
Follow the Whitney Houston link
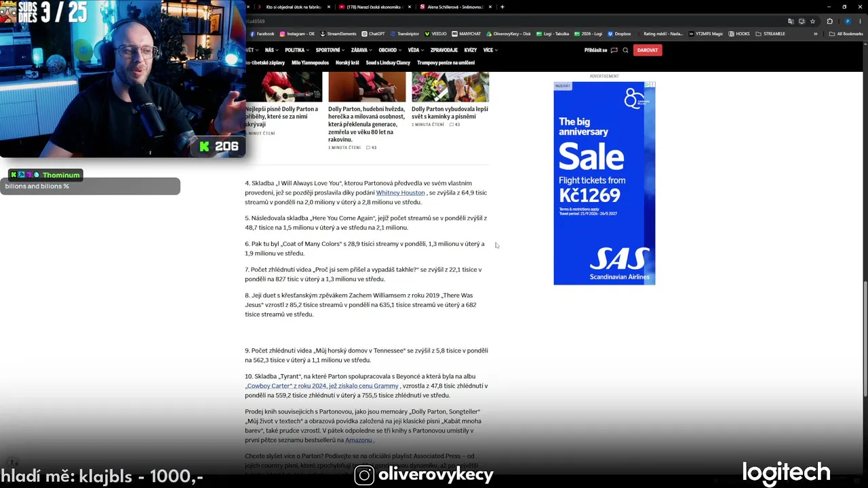[400, 192]
